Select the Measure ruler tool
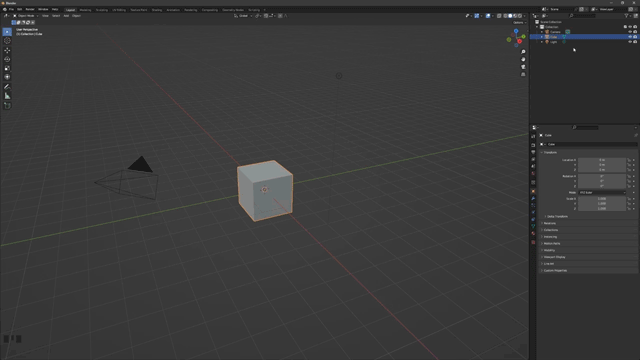Image resolution: width=640 pixels, height=360 pixels. click(x=7, y=96)
